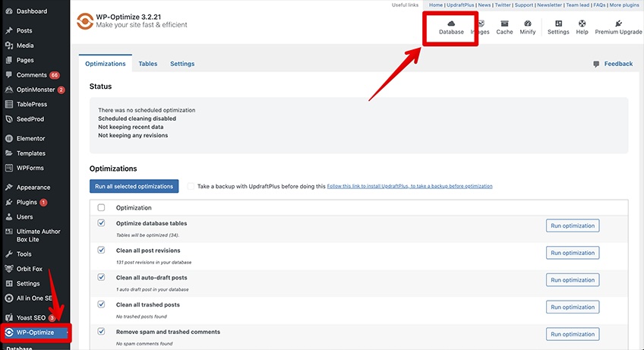Click the Plugins update badge 1

click(x=43, y=202)
